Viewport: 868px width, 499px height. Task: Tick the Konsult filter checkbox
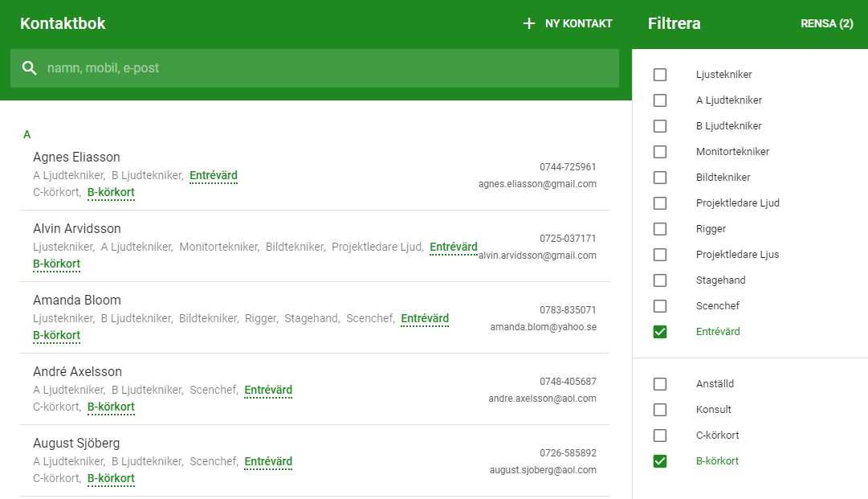coord(660,410)
